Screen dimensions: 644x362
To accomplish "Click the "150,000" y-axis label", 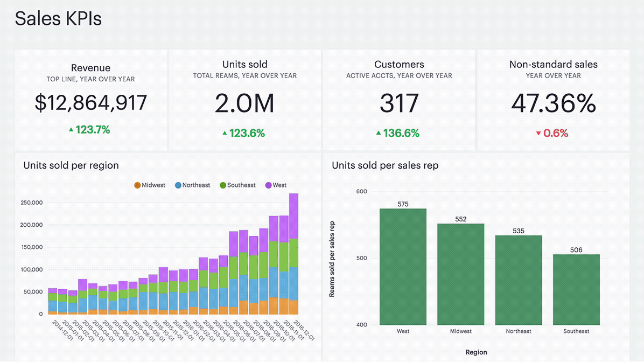I will pyautogui.click(x=32, y=247).
